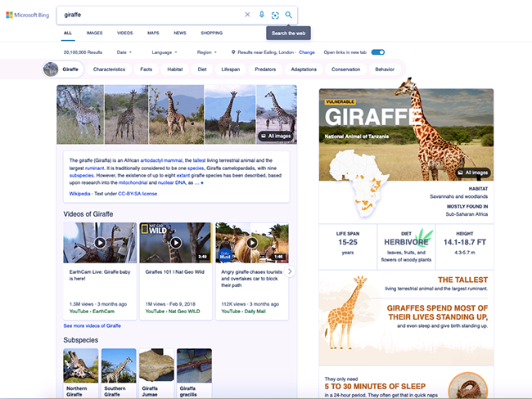Open the Wikipedia source link
This screenshot has height=399, width=532.
[79, 194]
